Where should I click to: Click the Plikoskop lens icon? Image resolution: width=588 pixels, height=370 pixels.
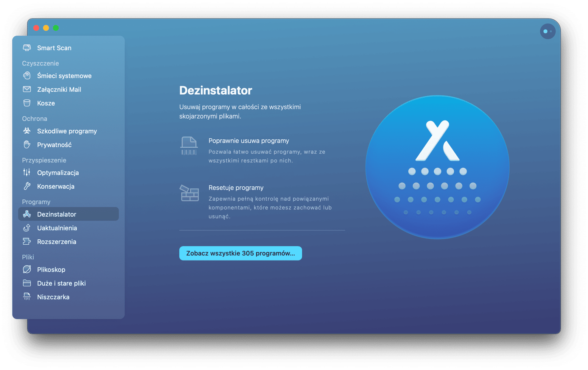[27, 270]
